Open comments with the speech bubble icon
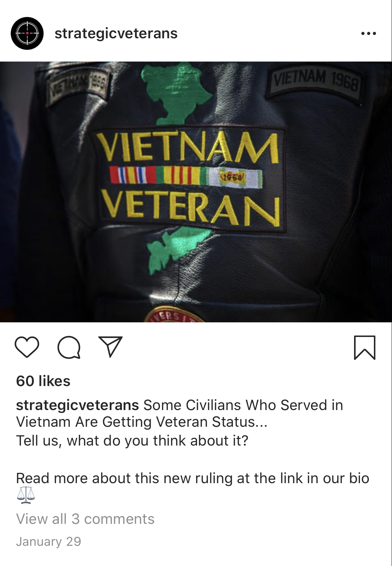This screenshot has height=566, width=392. (x=69, y=347)
